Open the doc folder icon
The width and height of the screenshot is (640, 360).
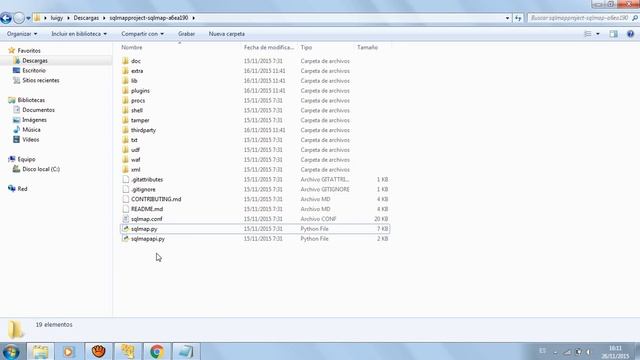click(x=125, y=61)
